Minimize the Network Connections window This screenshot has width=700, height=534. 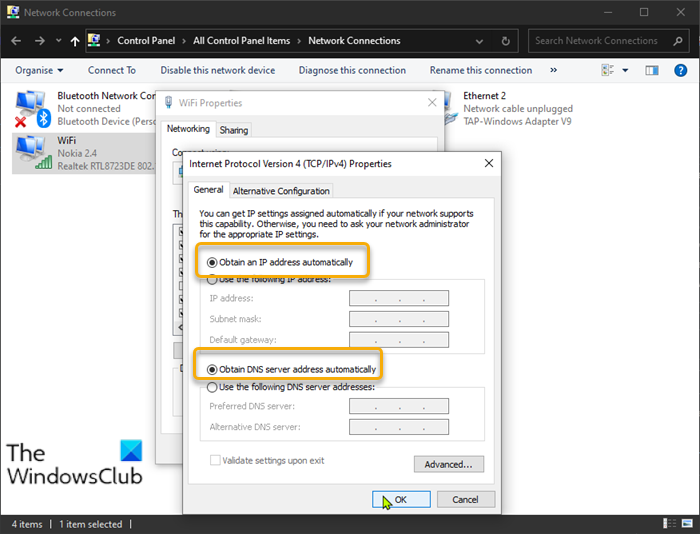pos(607,12)
